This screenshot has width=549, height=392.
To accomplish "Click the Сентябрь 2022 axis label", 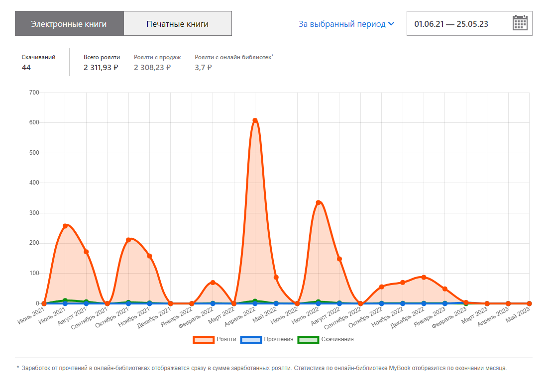I will point(343,318).
